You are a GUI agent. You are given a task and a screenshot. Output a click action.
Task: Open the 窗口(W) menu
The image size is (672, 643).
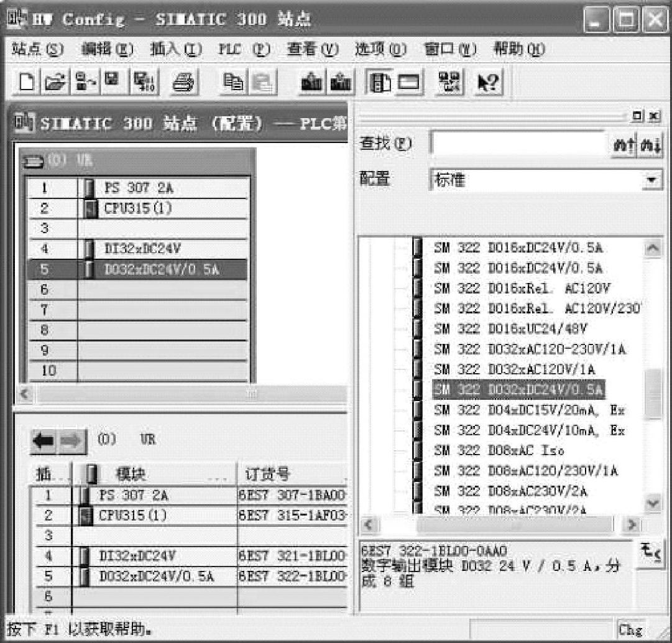click(450, 49)
